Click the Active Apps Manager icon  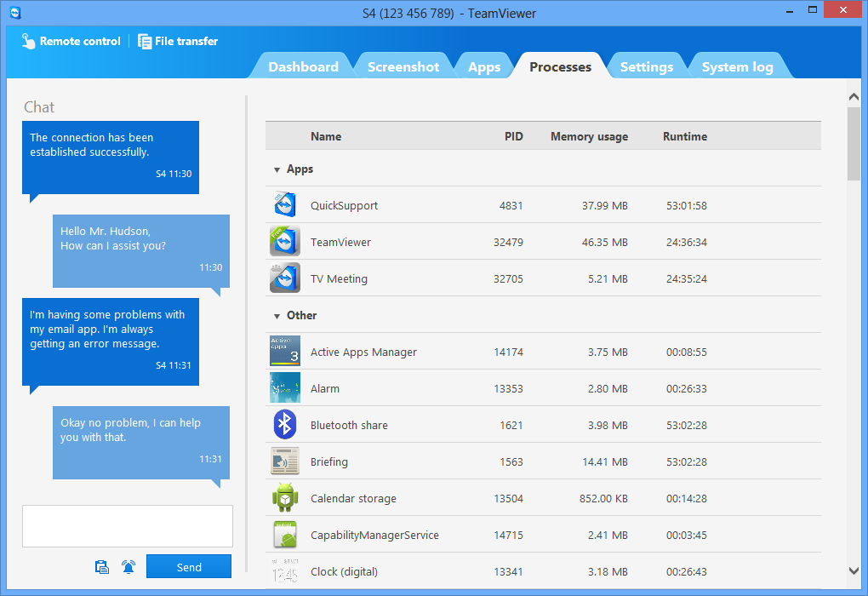[285, 351]
